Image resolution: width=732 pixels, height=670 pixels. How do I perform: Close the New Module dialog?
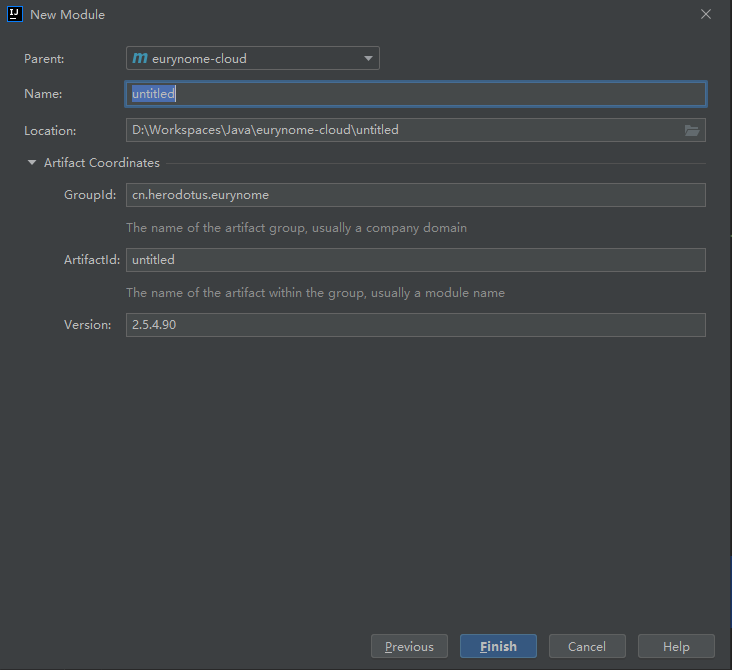[706, 15]
